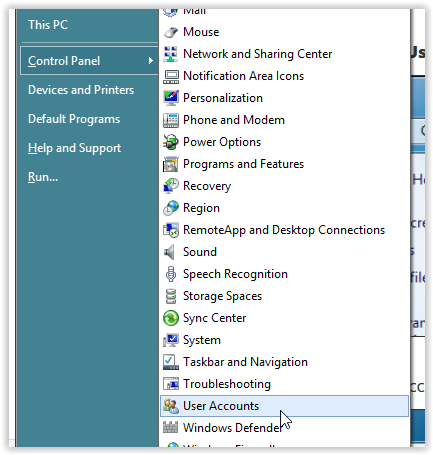Click the User Accounts icon
The image size is (433, 455).
(x=171, y=406)
